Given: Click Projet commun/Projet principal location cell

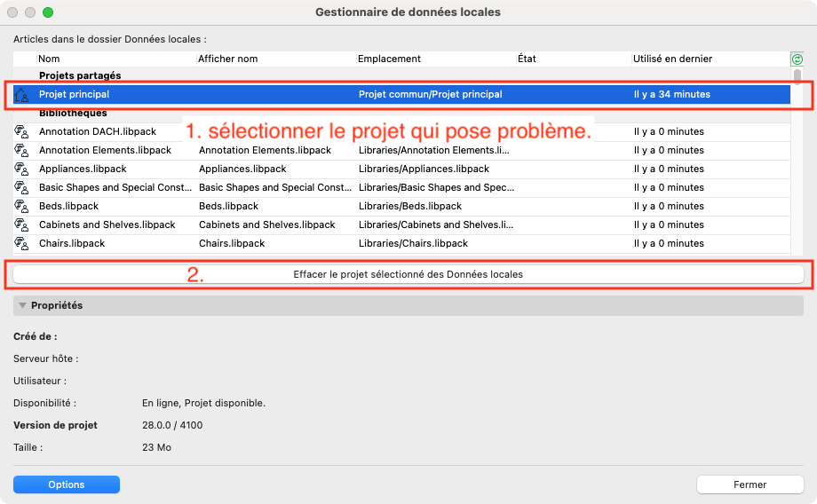Looking at the screenshot, I should [431, 94].
